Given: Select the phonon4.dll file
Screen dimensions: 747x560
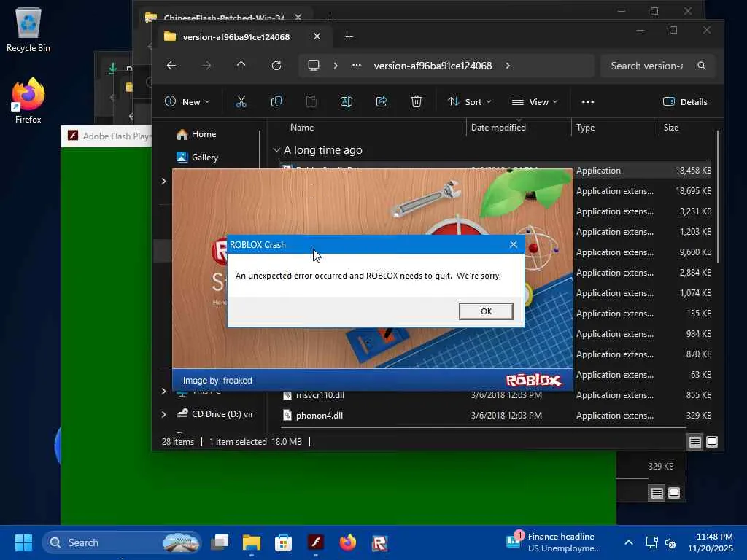Looking at the screenshot, I should [x=320, y=415].
